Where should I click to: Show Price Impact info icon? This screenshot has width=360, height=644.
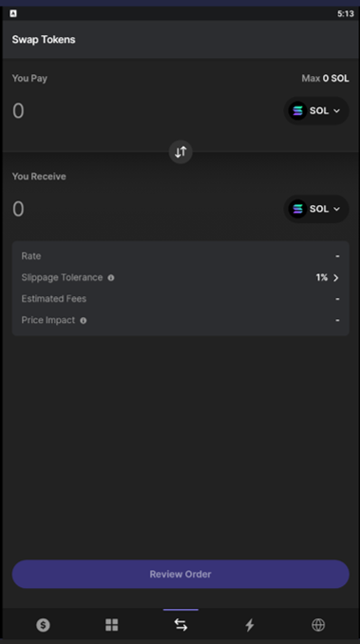(x=84, y=321)
